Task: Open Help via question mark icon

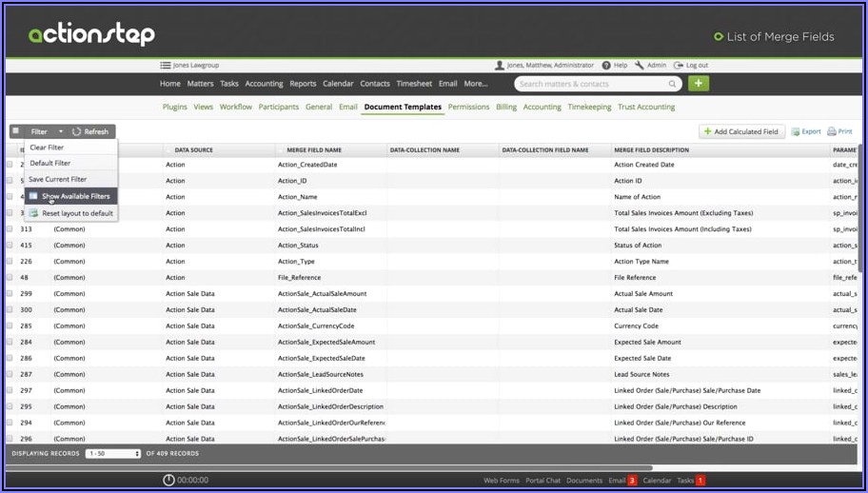Action: tap(606, 66)
